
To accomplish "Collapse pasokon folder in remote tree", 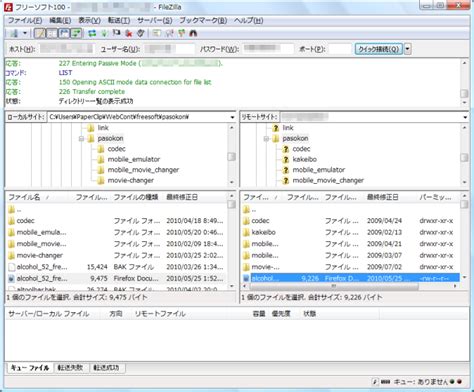I will [266, 139].
